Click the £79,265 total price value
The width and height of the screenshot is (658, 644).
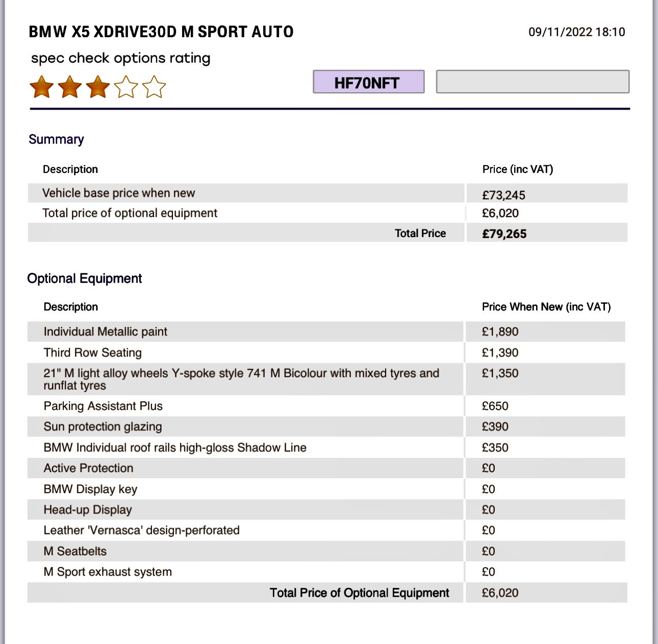504,234
